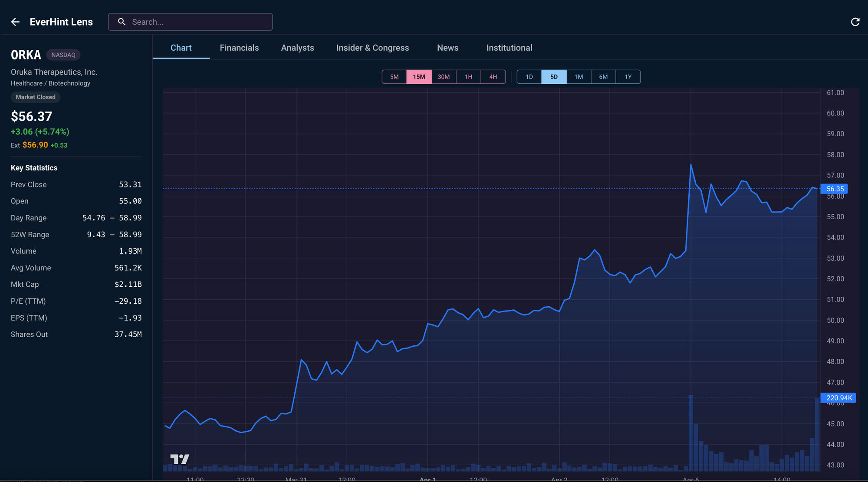Open the Insider & Congress tab
868x482 pixels.
tap(372, 48)
